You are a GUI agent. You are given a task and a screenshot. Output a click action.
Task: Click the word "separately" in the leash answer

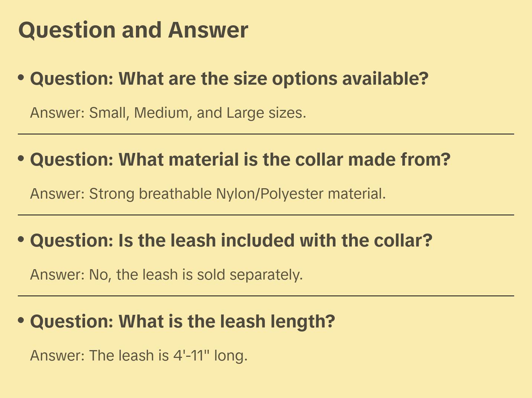click(266, 275)
